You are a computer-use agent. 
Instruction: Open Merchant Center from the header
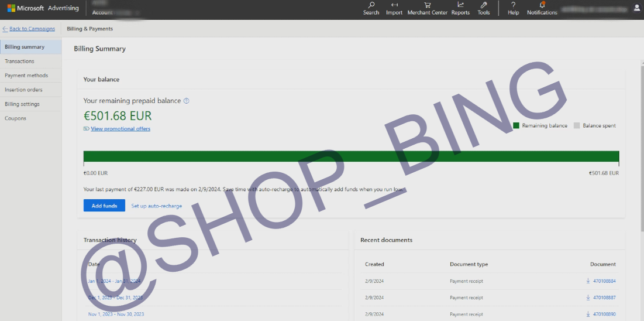click(427, 8)
